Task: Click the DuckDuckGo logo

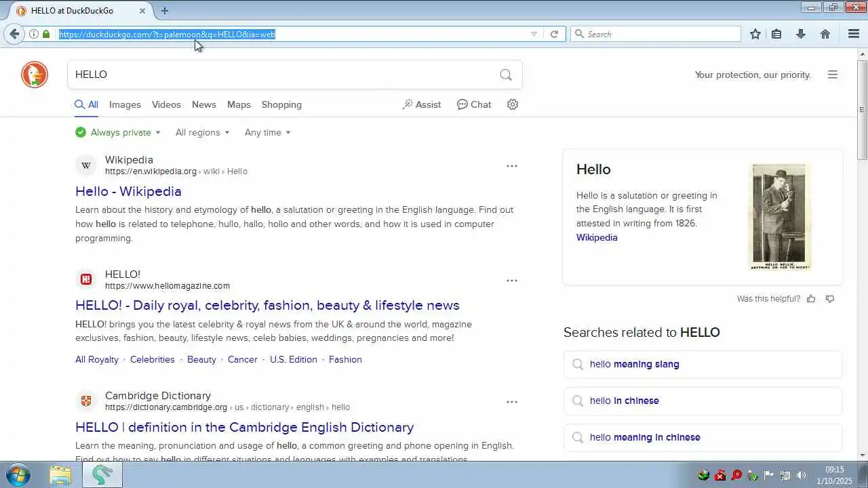Action: tap(35, 75)
